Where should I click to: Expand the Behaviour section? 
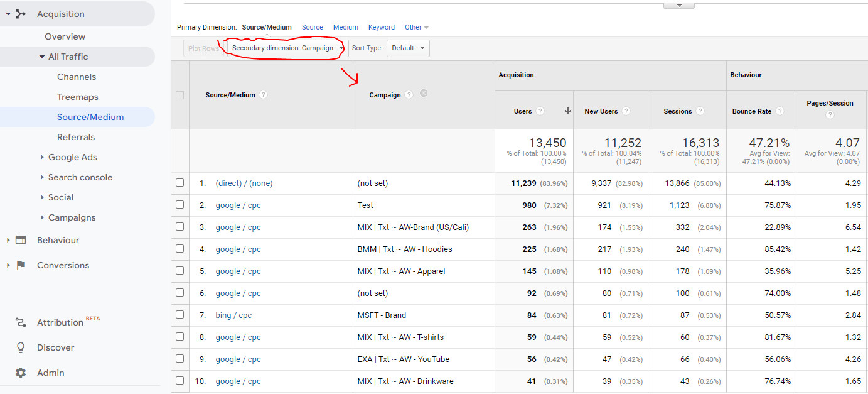(x=8, y=240)
